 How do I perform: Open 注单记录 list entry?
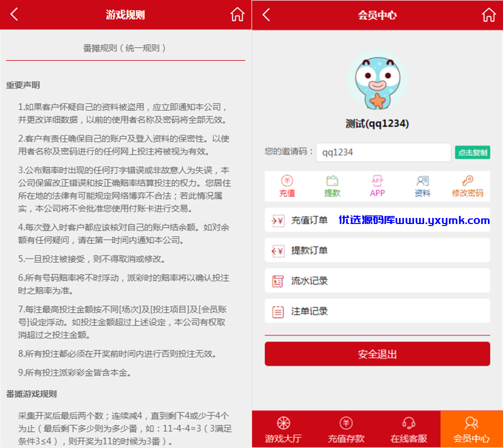(x=377, y=311)
